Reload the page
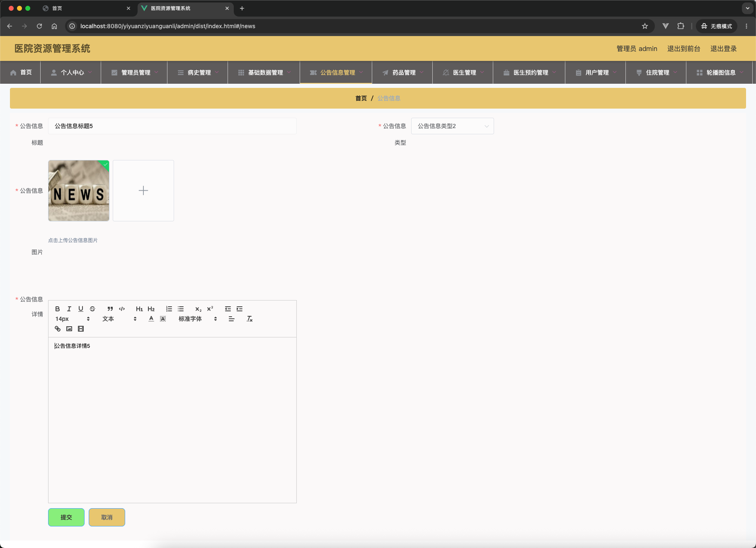The height and width of the screenshot is (548, 756). coord(39,26)
